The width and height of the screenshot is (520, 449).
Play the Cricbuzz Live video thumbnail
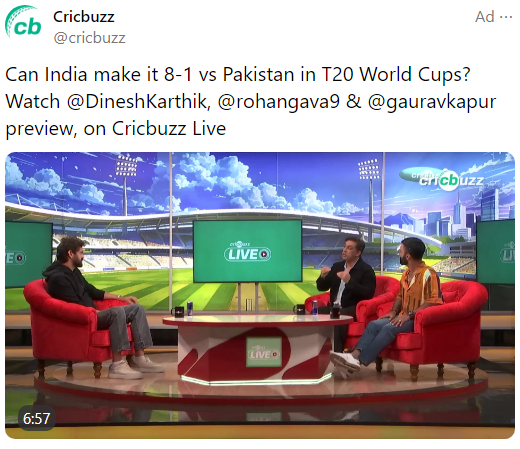pyautogui.click(x=260, y=295)
